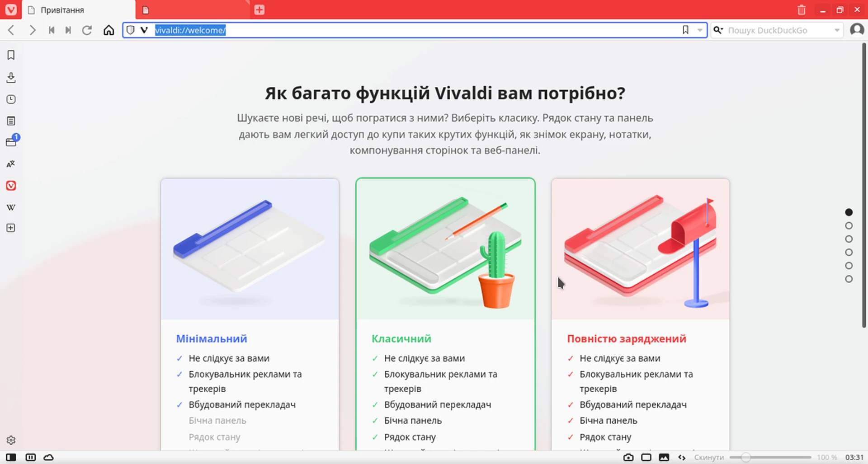The height and width of the screenshot is (464, 868).
Task: Click the Мінімальний heading
Action: point(212,338)
